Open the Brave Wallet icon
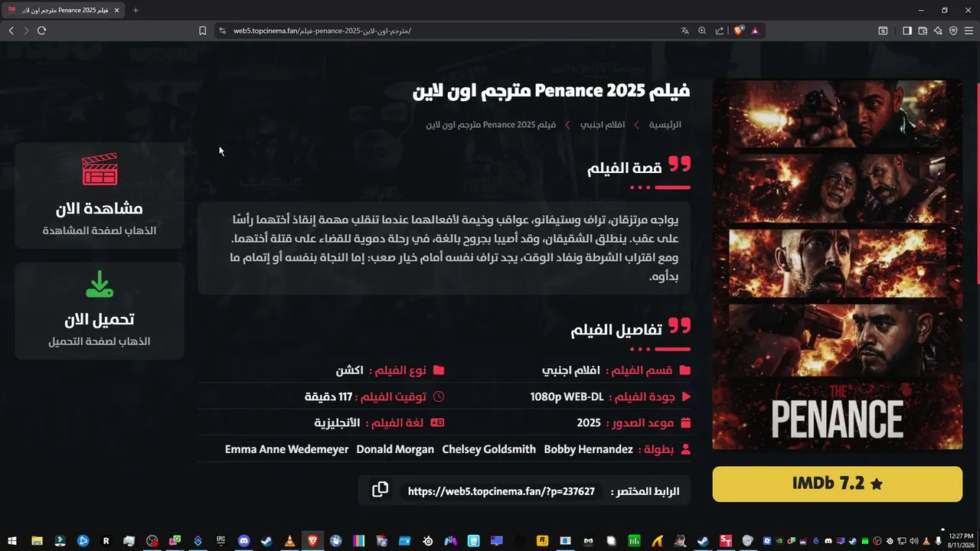 click(x=923, y=31)
